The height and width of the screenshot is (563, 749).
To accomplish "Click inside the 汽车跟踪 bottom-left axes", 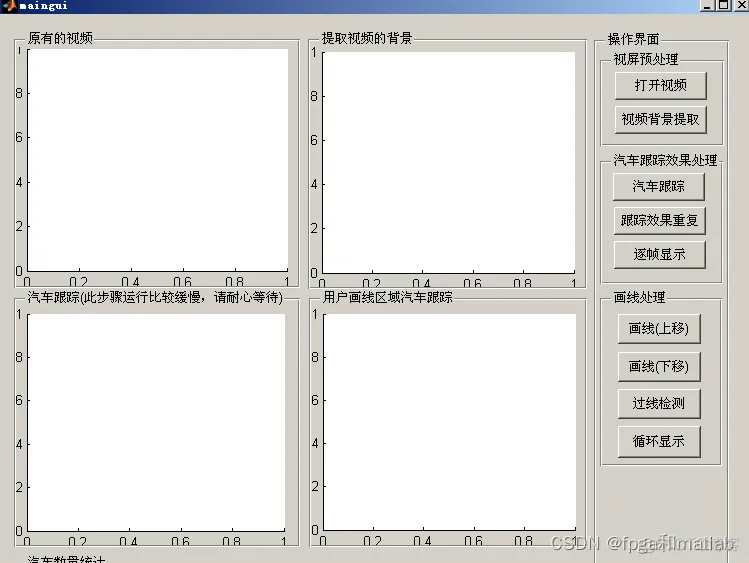I will [156, 422].
